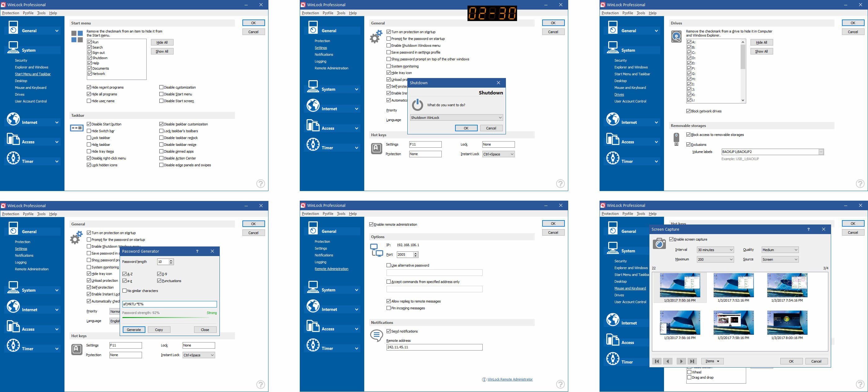Go to last page in Screen Capture
The height and width of the screenshot is (392, 868).
point(692,361)
